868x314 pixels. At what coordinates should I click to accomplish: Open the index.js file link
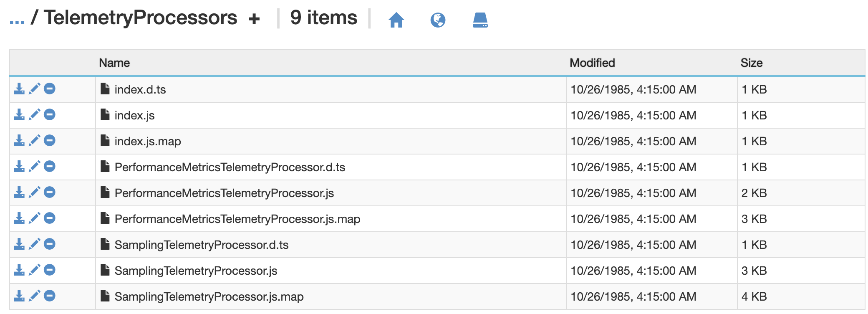point(134,115)
